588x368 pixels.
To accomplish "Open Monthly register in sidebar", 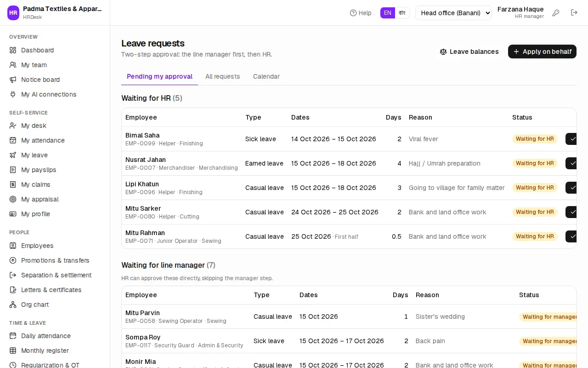I will (55, 351).
